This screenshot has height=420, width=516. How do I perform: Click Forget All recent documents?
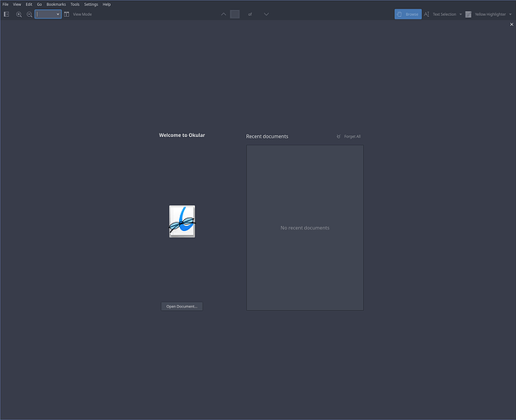pyautogui.click(x=349, y=136)
